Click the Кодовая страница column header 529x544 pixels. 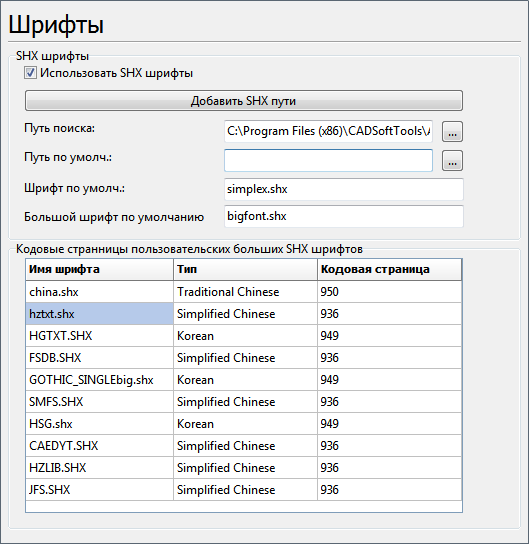(390, 269)
